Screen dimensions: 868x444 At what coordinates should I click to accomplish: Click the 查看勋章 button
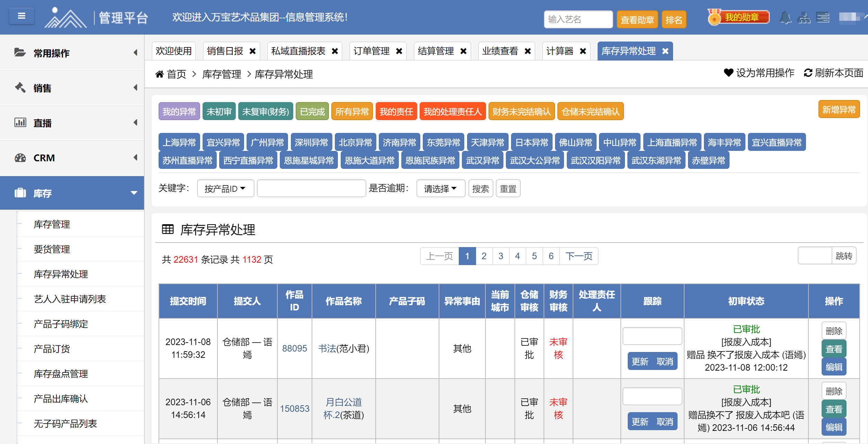pyautogui.click(x=637, y=19)
